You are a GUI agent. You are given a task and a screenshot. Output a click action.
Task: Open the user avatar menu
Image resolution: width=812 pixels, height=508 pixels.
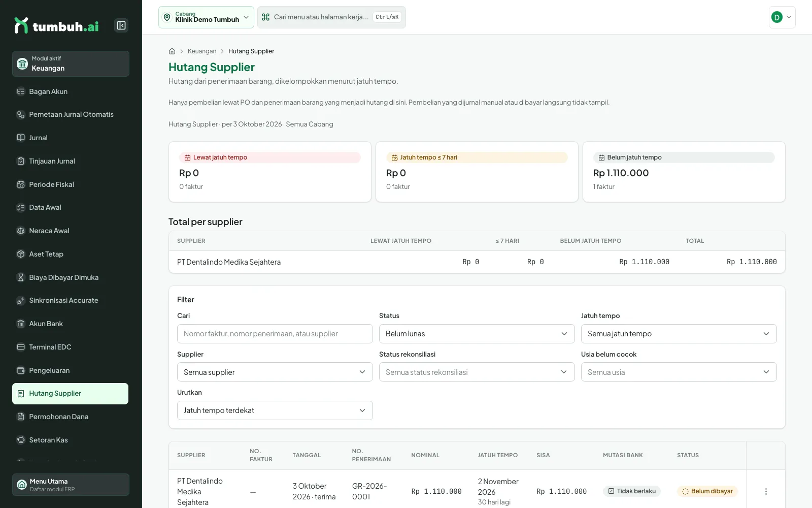782,17
